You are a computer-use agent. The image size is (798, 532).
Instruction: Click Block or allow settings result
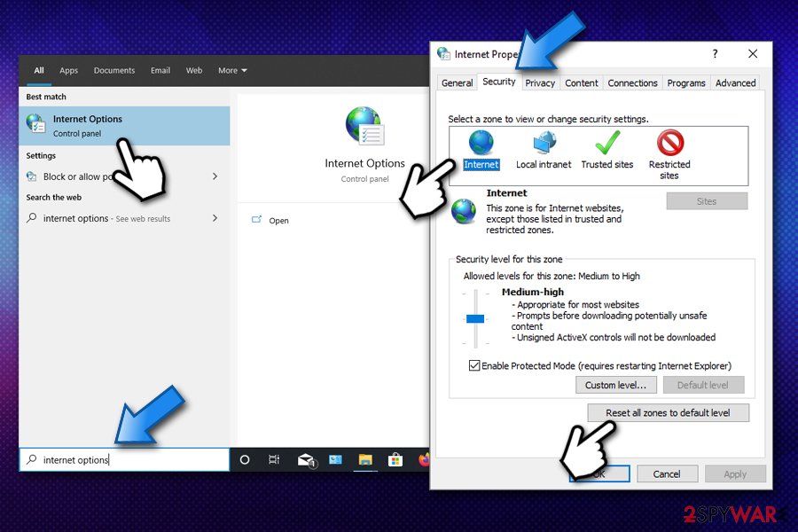point(124,176)
